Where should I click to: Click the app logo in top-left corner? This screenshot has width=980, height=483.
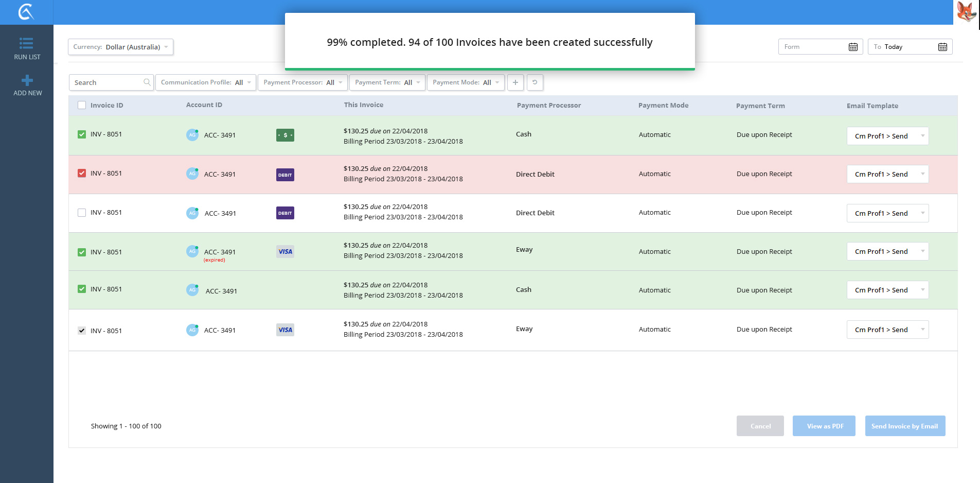tap(26, 12)
